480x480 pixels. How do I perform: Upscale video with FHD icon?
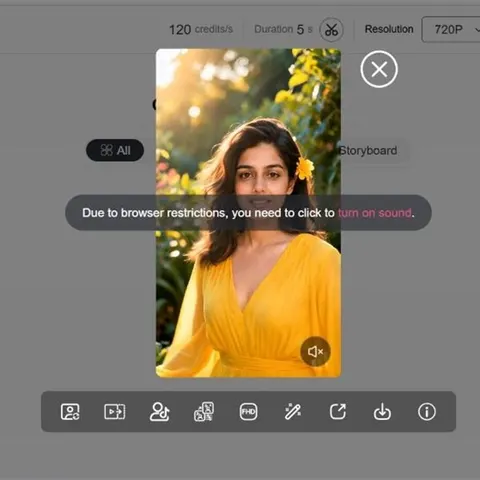tap(249, 412)
